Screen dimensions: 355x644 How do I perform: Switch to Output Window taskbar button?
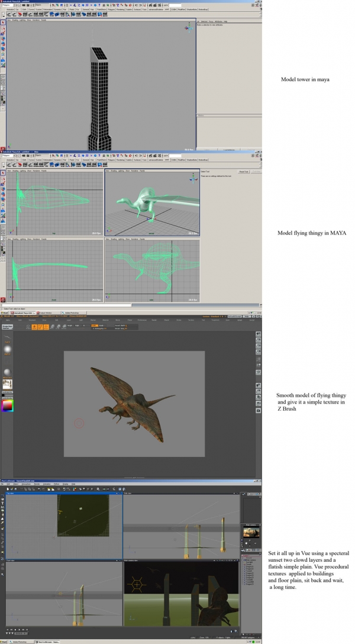pyautogui.click(x=50, y=313)
